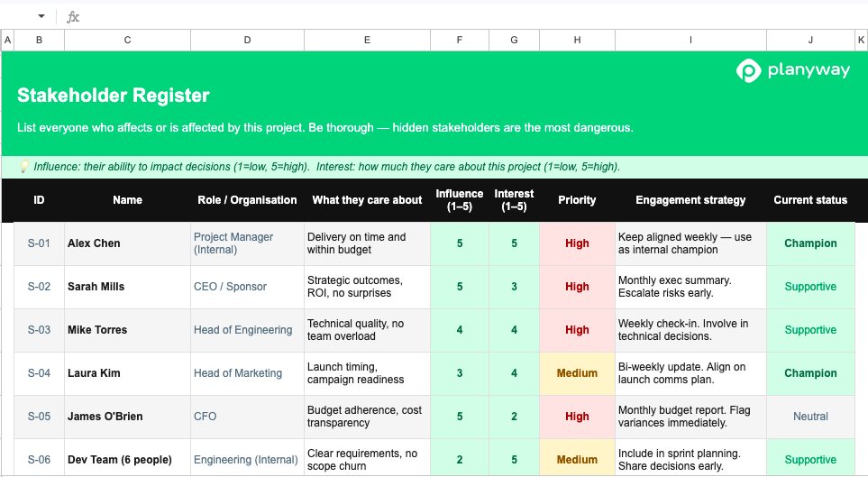Screen dimensions: 868x477
Task: Select column I header
Action: pos(690,40)
